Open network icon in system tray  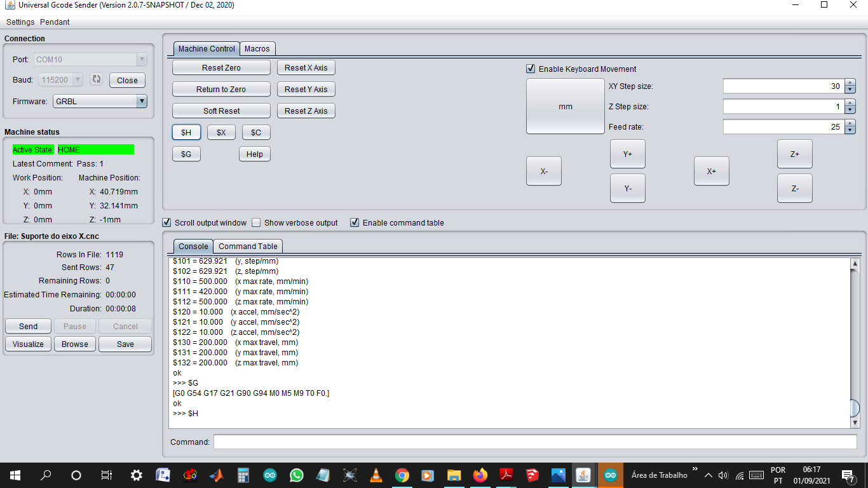point(739,475)
